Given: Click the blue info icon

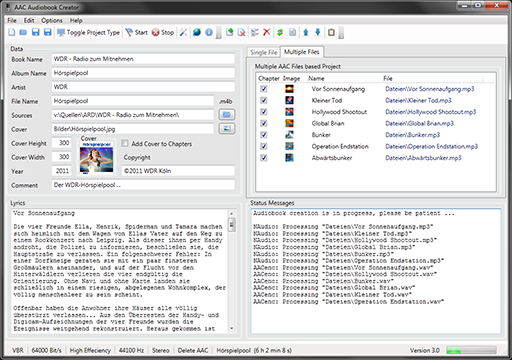Looking at the screenshot, I should coord(209,32).
